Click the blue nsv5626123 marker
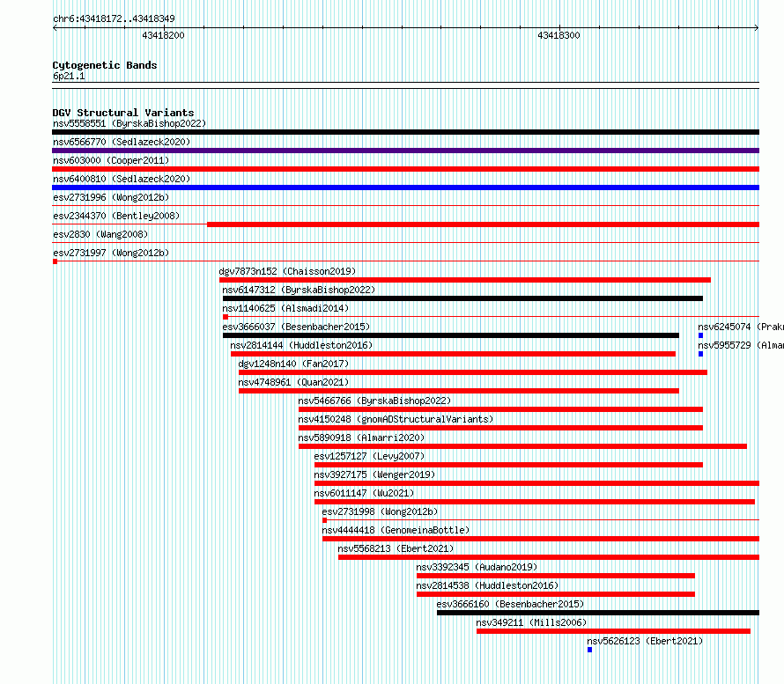The width and height of the screenshot is (784, 684). point(589,650)
